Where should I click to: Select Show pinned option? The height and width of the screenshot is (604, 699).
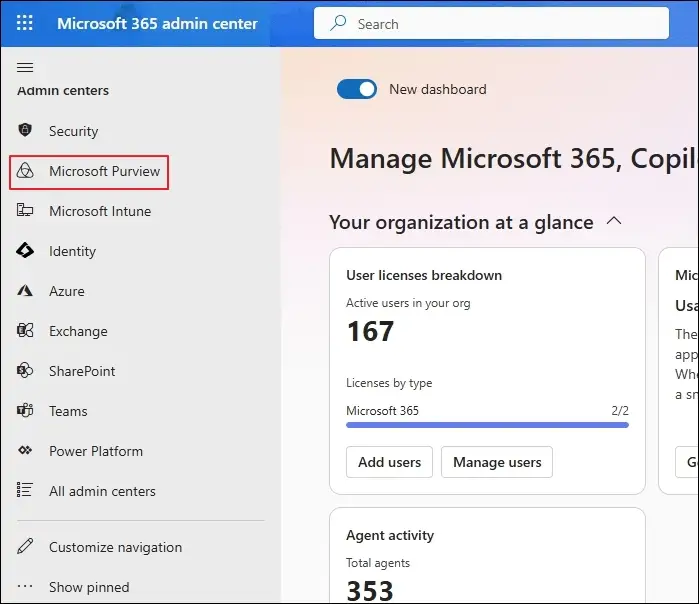point(89,587)
